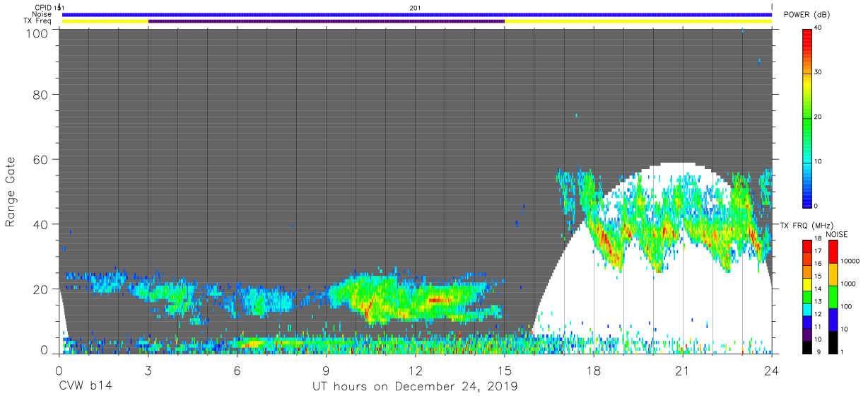
Task: Click the x-axis tick label '15'
Action: click(505, 370)
